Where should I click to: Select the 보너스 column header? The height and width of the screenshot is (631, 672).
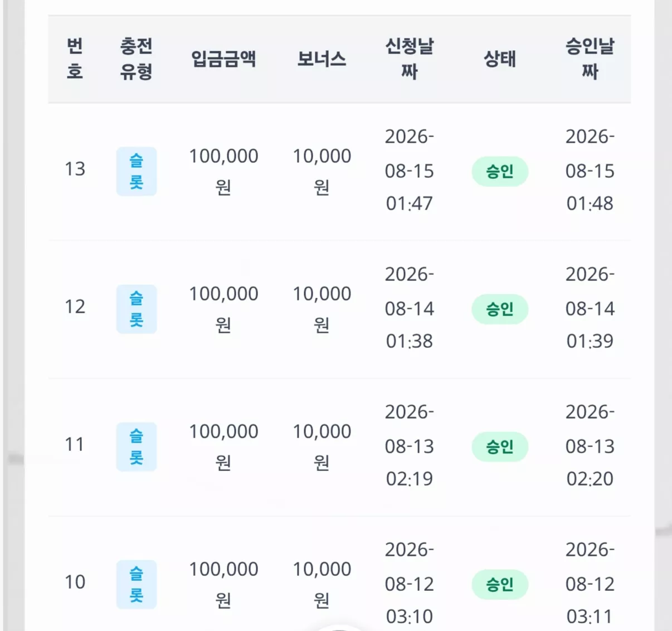click(322, 59)
